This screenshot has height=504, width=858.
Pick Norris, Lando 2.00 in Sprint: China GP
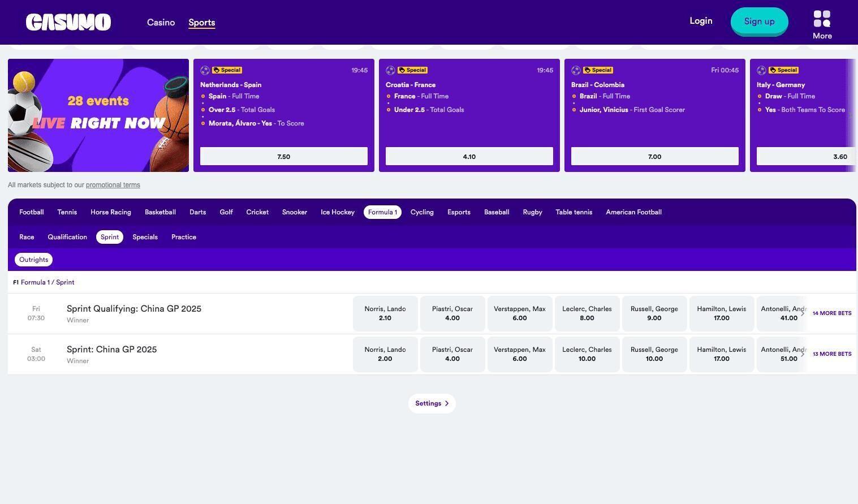pyautogui.click(x=385, y=354)
